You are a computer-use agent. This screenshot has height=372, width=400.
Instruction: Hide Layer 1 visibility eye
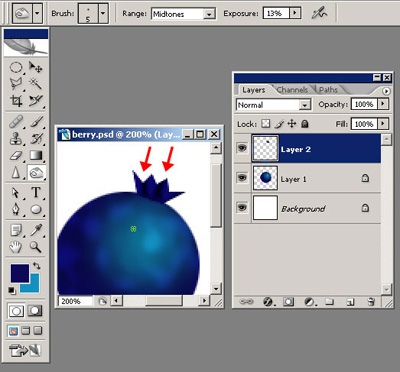[242, 177]
